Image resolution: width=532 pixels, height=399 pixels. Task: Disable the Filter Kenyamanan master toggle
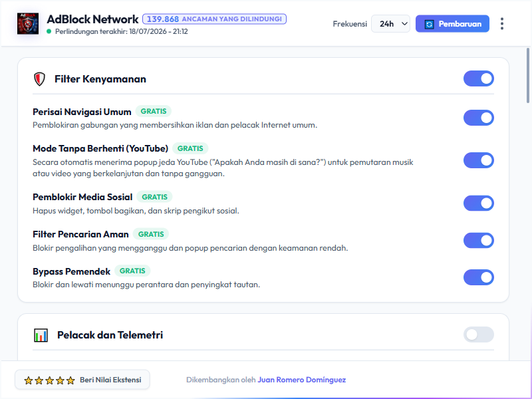(478, 78)
